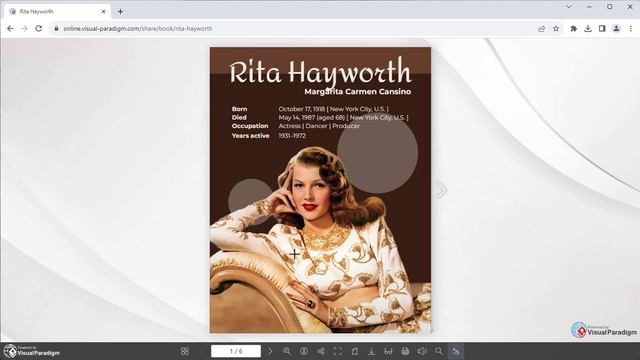640x360 pixels.
Task: Go to next page using bottom toolbar arrow
Action: 270,351
